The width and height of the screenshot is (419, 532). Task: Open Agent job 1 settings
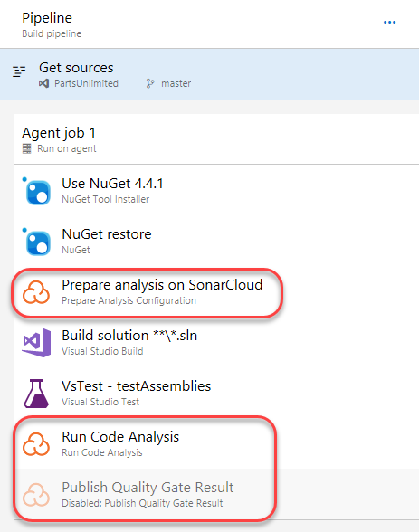(x=216, y=139)
